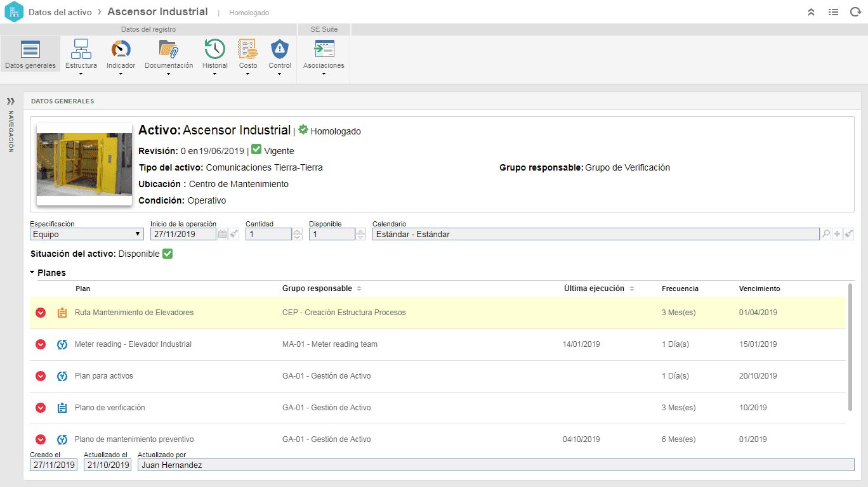The width and height of the screenshot is (868, 487).
Task: Click the list view icon in header
Action: coord(833,12)
